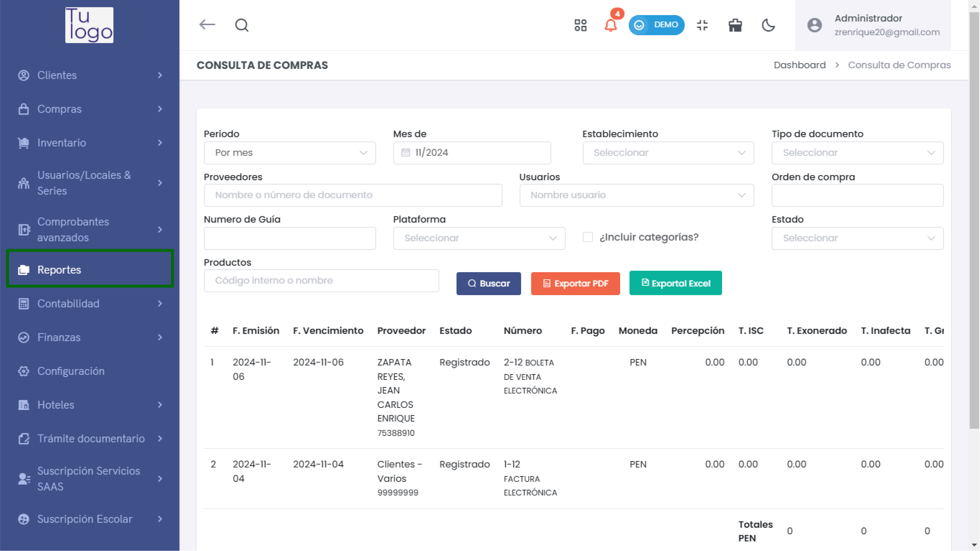The image size is (980, 551).
Task: Open the search magnifier in header
Action: pyautogui.click(x=242, y=25)
